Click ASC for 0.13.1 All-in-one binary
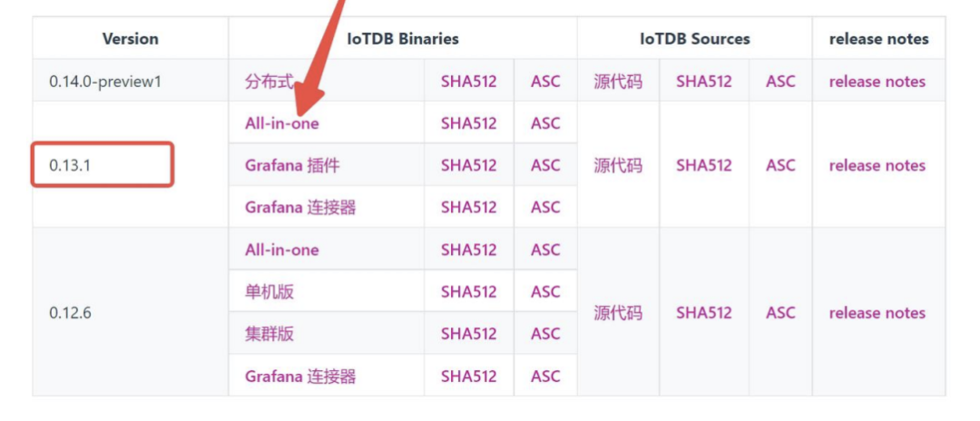Image resolution: width=980 pixels, height=421 pixels. pos(545,123)
